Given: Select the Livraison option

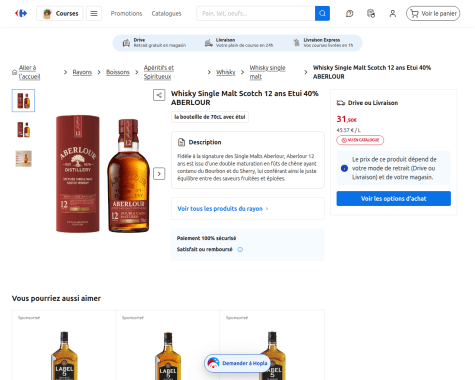Looking at the screenshot, I should (x=239, y=43).
